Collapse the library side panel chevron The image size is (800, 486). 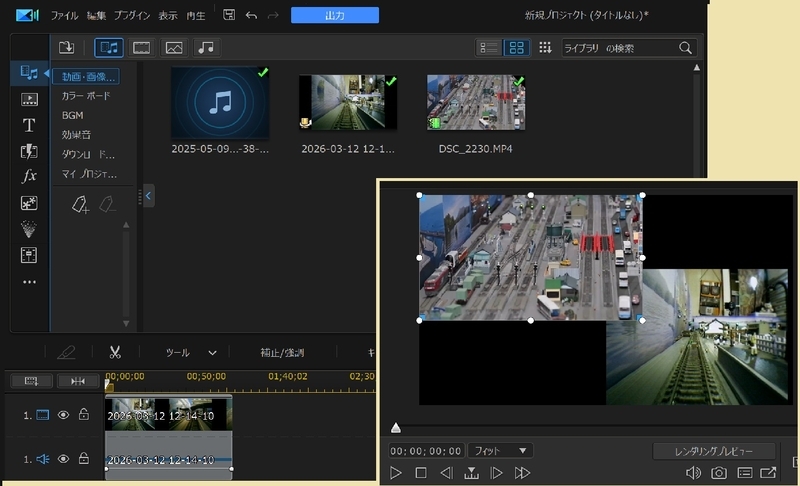point(148,195)
